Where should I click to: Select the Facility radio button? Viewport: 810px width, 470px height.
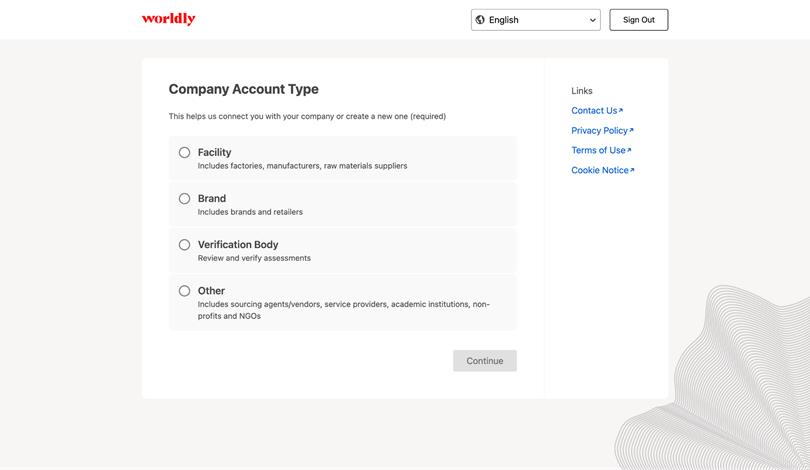[x=184, y=152]
